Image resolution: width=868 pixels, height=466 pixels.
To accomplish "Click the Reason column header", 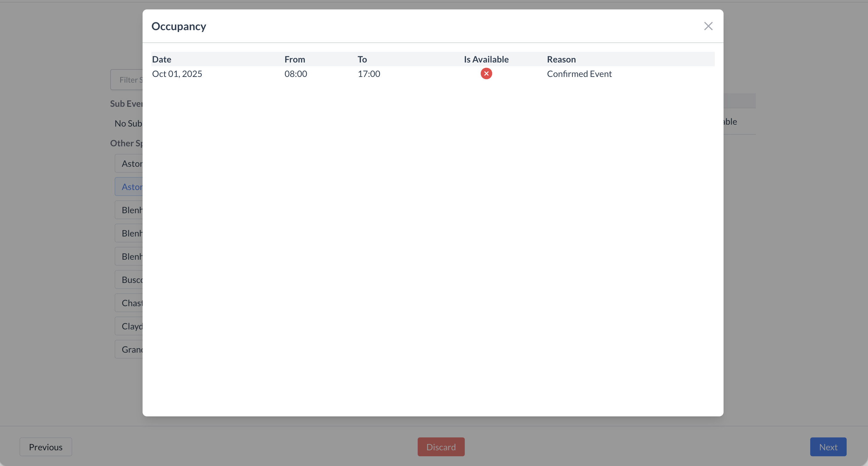I will [561, 59].
